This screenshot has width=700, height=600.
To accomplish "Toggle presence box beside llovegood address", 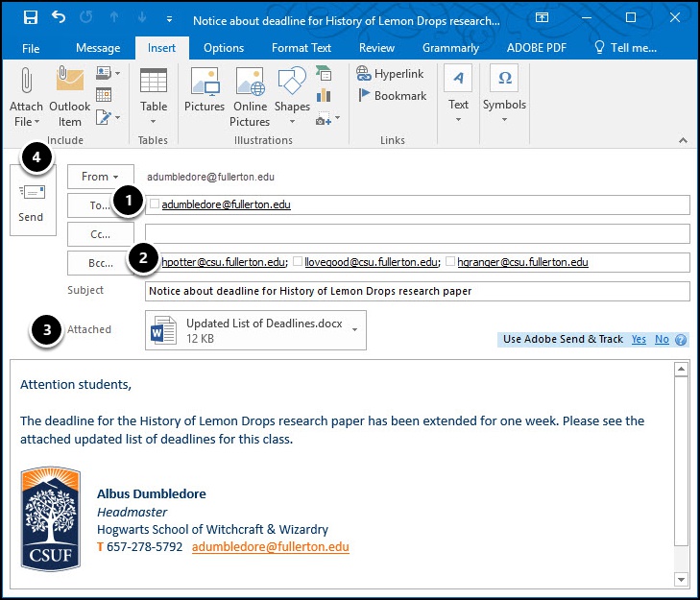I will (x=298, y=261).
